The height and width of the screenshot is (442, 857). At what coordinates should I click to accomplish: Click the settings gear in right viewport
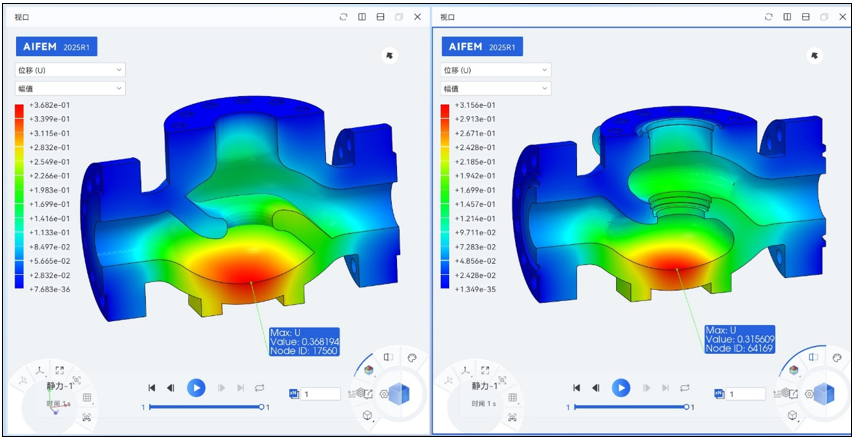click(807, 394)
